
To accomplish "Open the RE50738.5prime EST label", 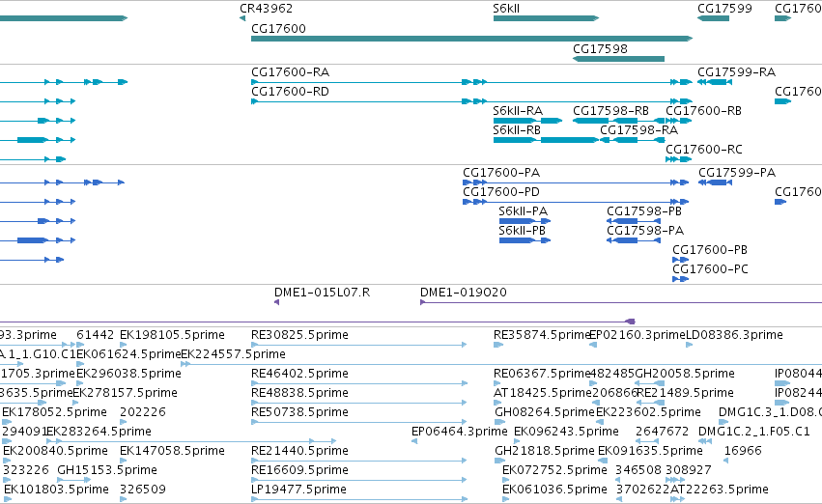I will point(299,412).
